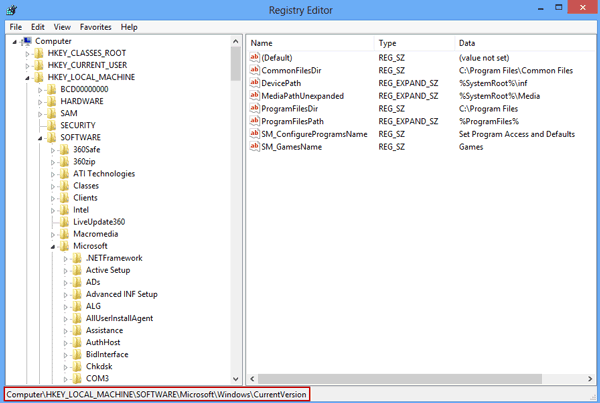Click the Computer icon at tree root
The height and width of the screenshot is (403, 600).
pos(27,41)
